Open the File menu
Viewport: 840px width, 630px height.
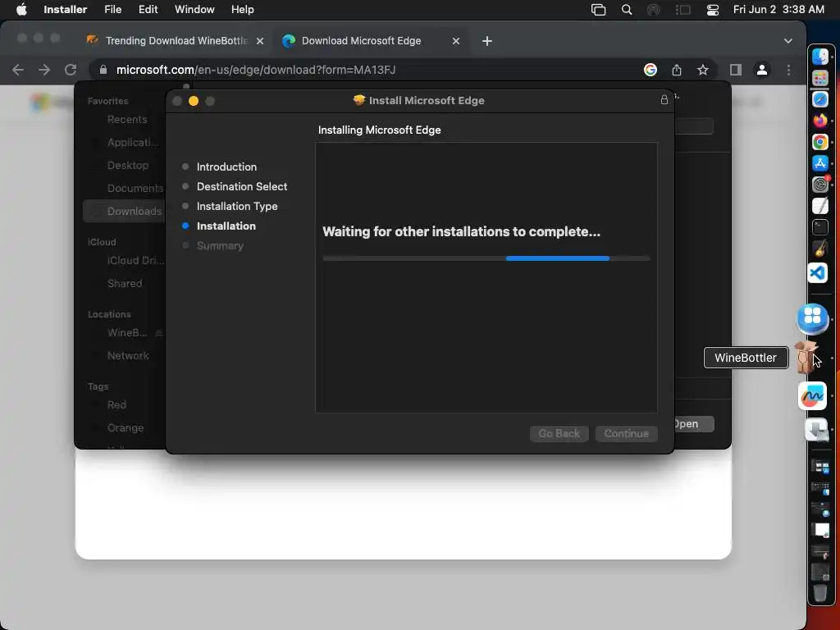112,10
